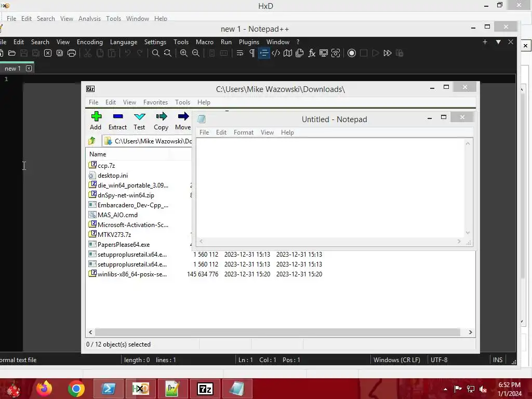This screenshot has height=399, width=532.
Task: Click UTF-8 encoding in Notepad++ status bar
Action: [438, 360]
